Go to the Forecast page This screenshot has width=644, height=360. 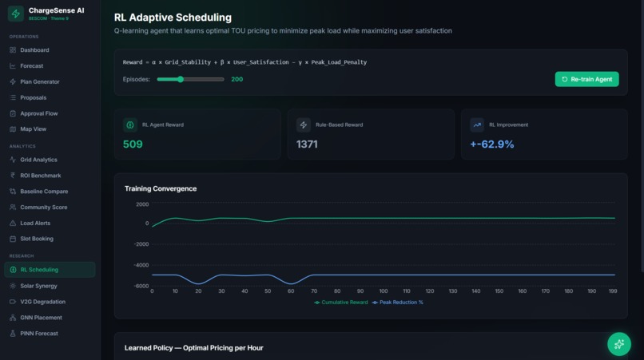[50, 65]
